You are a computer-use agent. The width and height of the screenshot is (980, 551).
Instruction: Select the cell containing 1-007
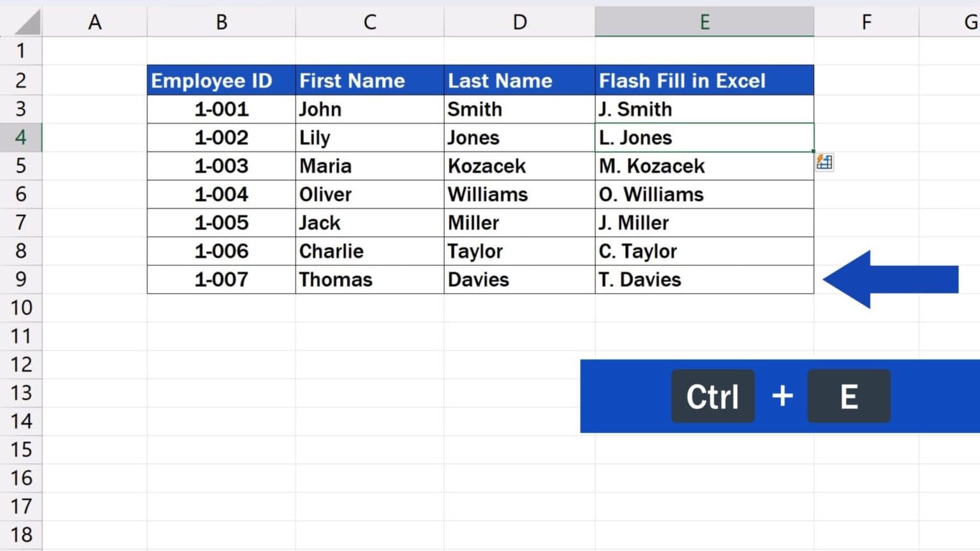coord(221,279)
